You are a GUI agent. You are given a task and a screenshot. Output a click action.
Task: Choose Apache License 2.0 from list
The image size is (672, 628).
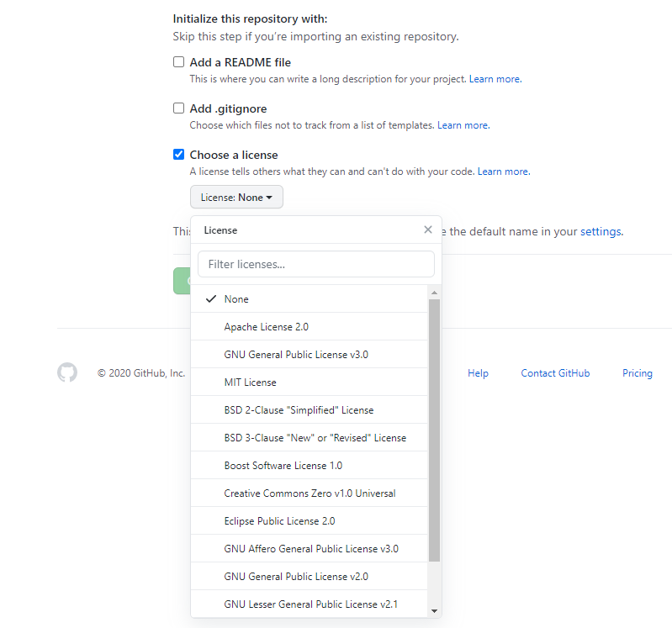tap(266, 327)
